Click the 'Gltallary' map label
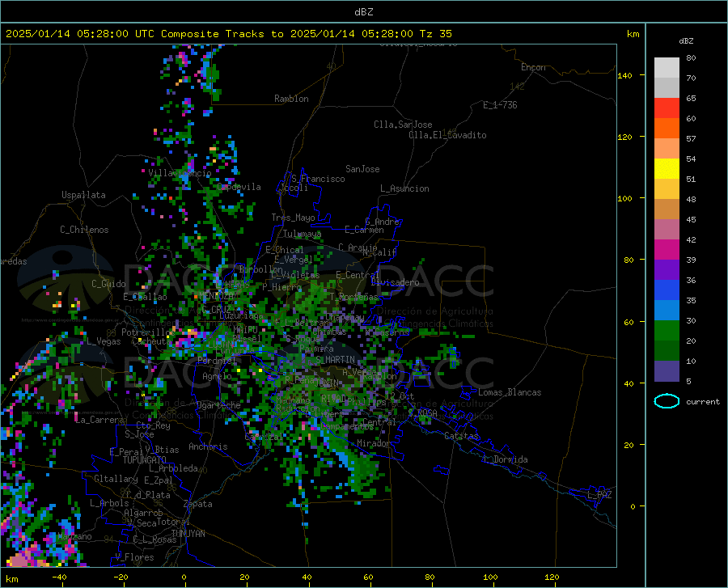 (x=116, y=479)
